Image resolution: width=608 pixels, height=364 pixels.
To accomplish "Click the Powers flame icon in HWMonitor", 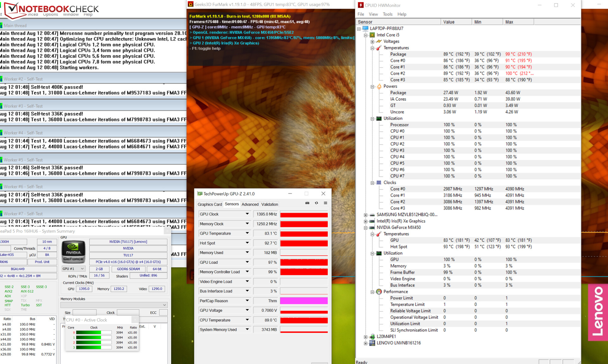I will 379,86.
